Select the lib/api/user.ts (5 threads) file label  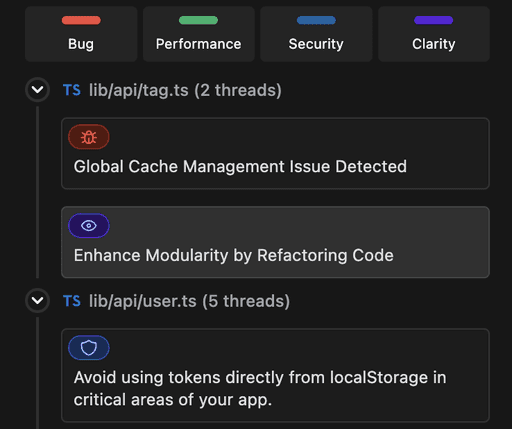tap(189, 301)
